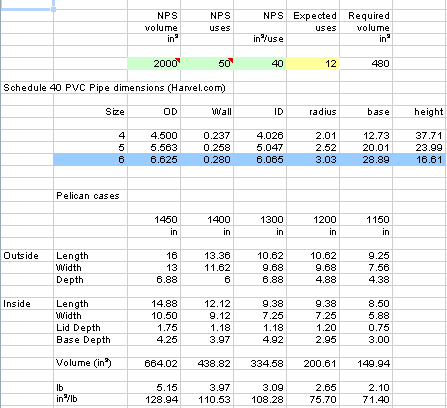Select the yellow Expected uses cell 12
The height and width of the screenshot is (408, 447).
[313, 63]
